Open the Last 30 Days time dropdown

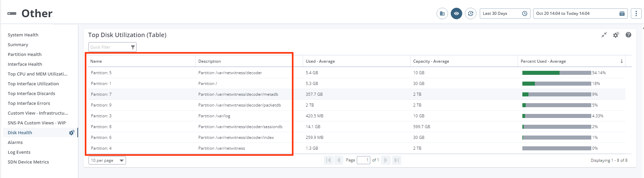[x=505, y=13]
